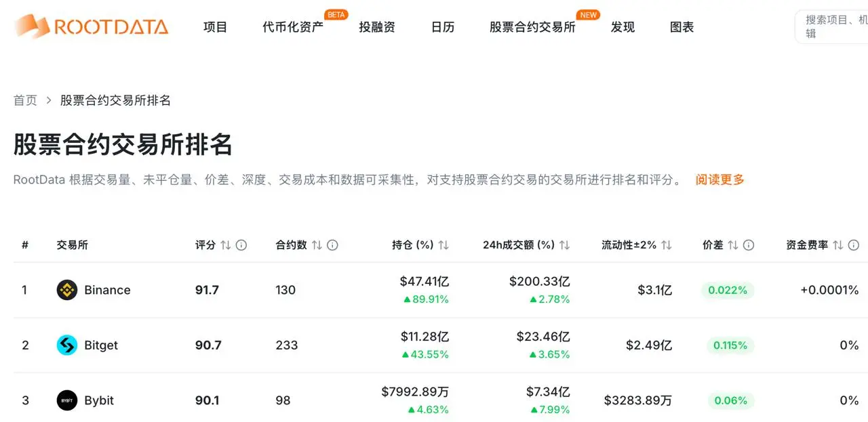
Task: Click Binance score value 91.7
Action: point(207,290)
